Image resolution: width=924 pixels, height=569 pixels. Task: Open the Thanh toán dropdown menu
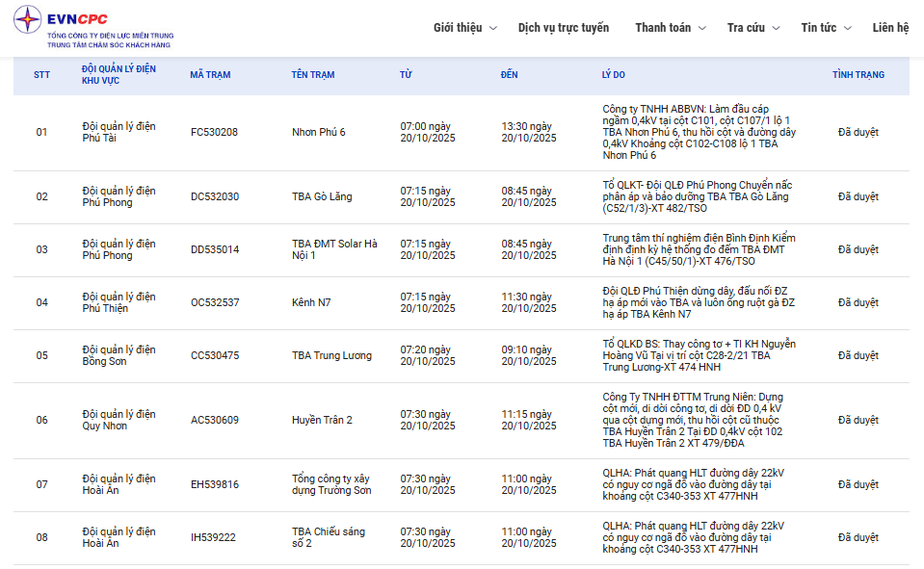pyautogui.click(x=670, y=28)
